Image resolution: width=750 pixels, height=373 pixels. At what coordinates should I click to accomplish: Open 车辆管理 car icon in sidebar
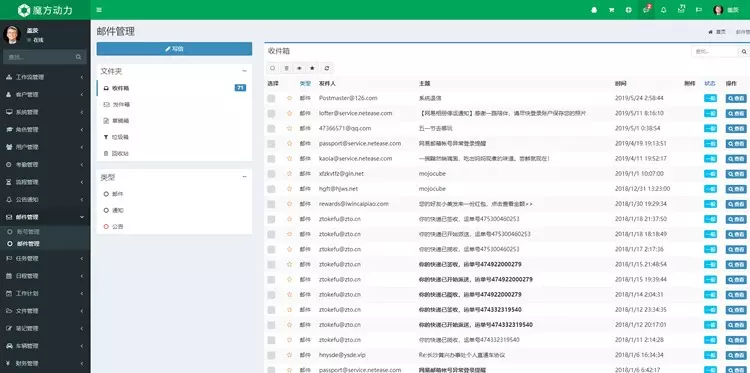click(x=9, y=346)
